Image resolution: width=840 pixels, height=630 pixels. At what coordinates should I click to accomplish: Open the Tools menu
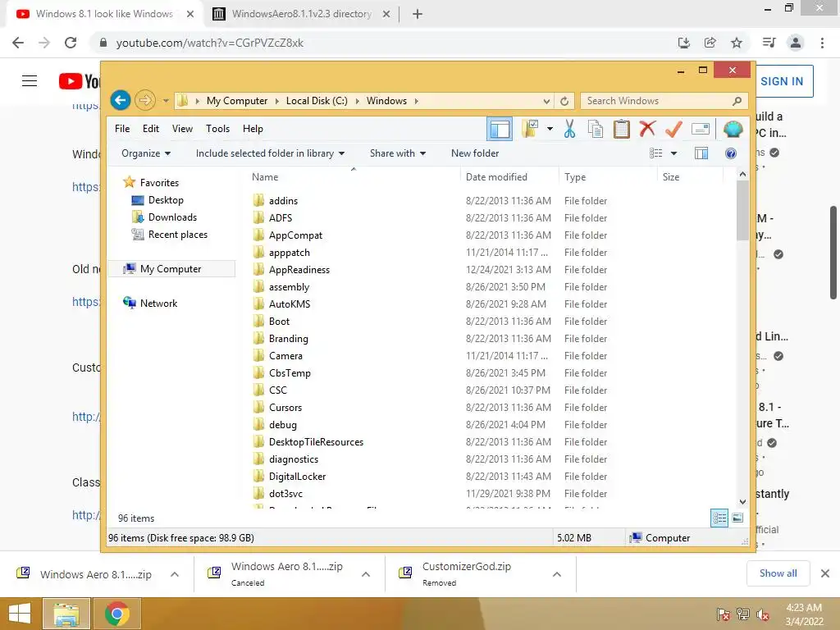pyautogui.click(x=217, y=129)
